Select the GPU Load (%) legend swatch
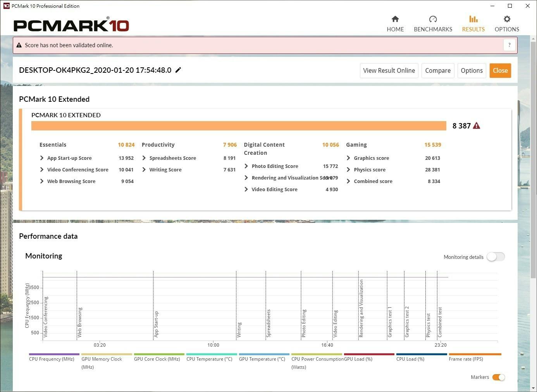 [369, 354]
